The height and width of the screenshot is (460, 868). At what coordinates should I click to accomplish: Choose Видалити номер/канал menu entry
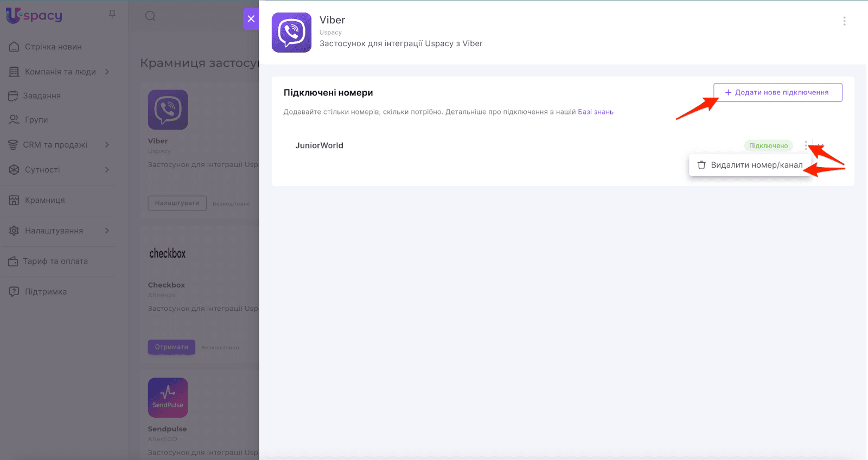(750, 165)
